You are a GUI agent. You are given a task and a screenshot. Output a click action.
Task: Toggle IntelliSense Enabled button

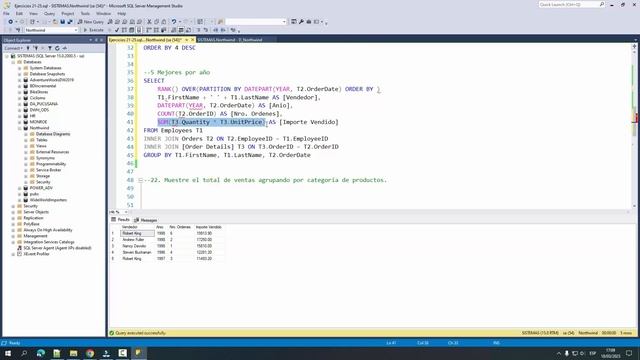(x=139, y=30)
